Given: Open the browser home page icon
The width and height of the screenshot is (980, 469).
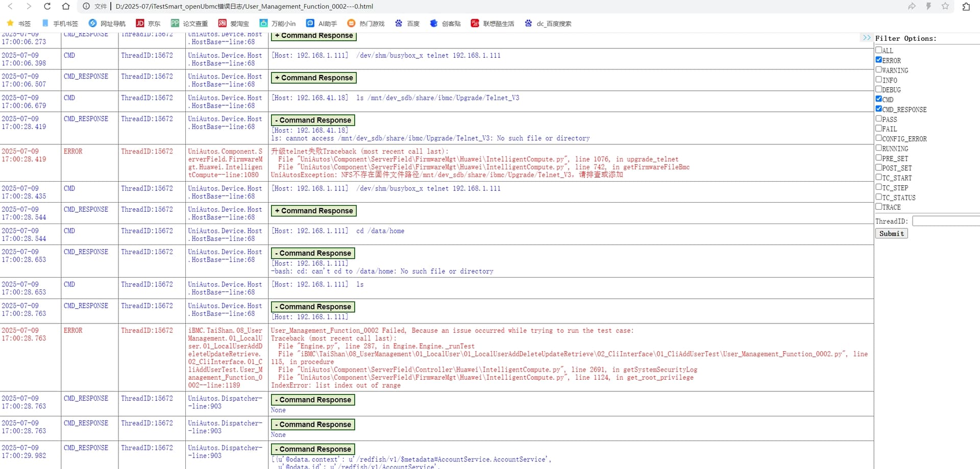Looking at the screenshot, I should coord(66,6).
